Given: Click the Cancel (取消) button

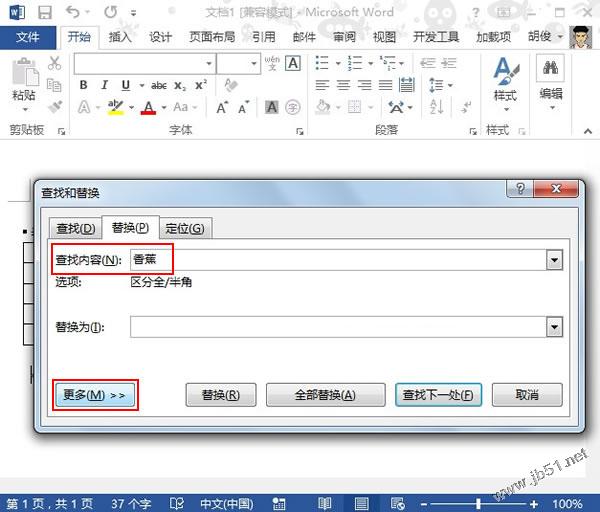Looking at the screenshot, I should pos(527,395).
